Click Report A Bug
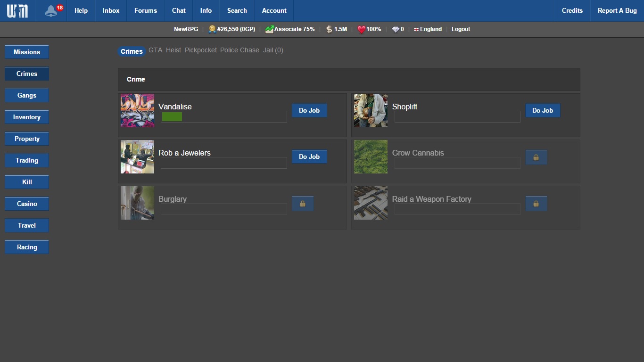 pos(617,10)
